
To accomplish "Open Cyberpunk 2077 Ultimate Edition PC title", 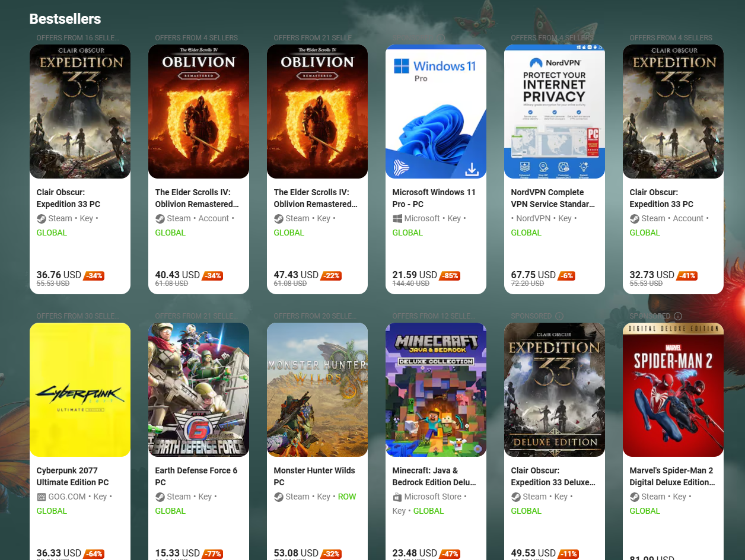I will [72, 476].
